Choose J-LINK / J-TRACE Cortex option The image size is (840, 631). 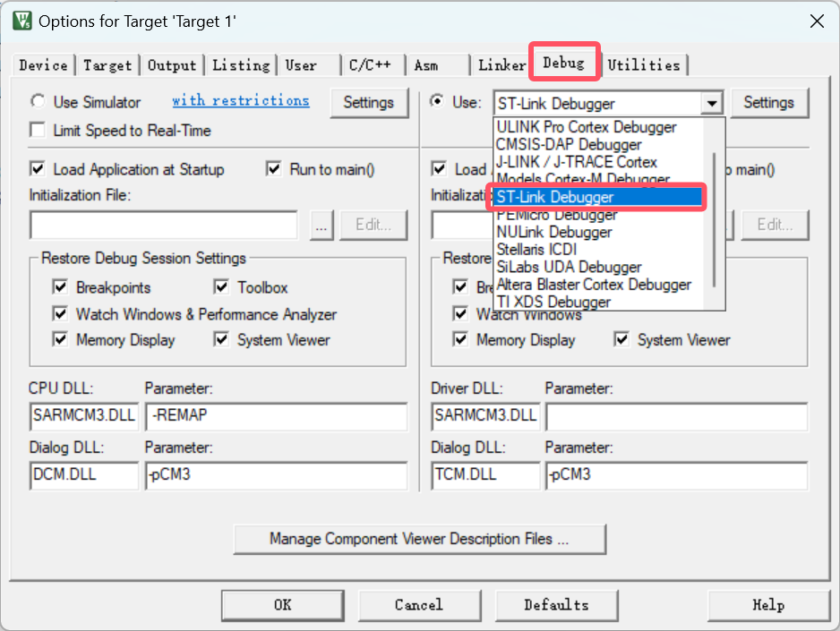pyautogui.click(x=598, y=162)
